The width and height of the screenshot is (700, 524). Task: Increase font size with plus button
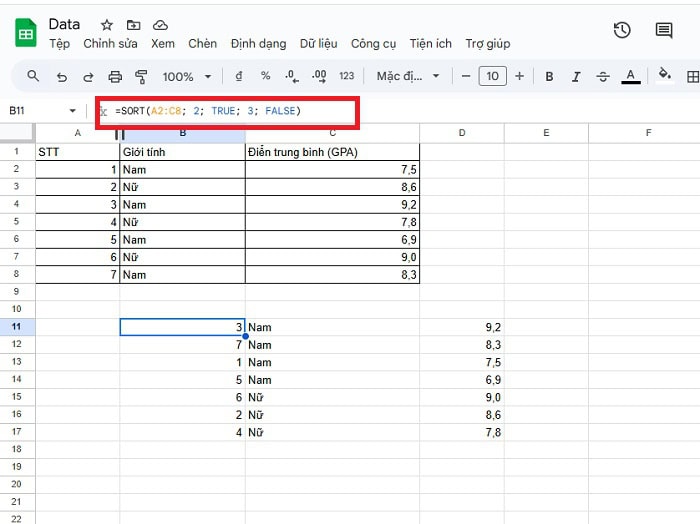(519, 76)
